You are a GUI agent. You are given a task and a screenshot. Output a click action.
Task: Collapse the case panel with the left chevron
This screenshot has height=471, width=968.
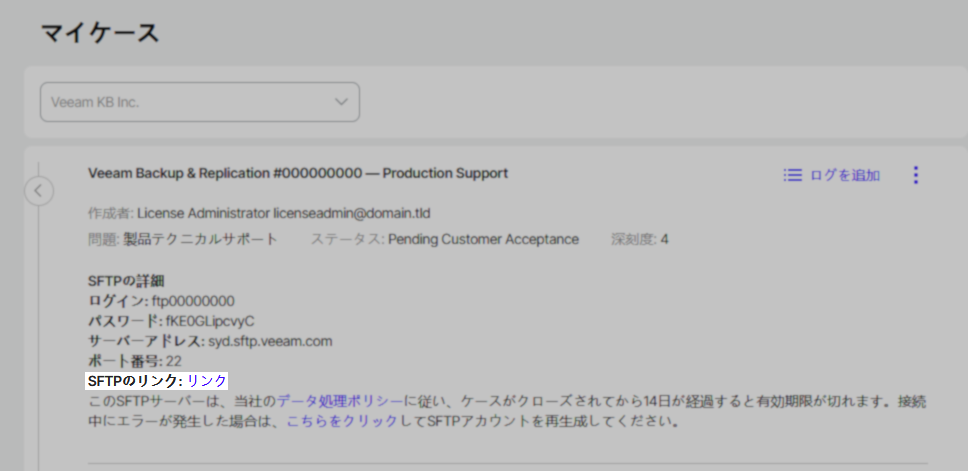pos(38,191)
